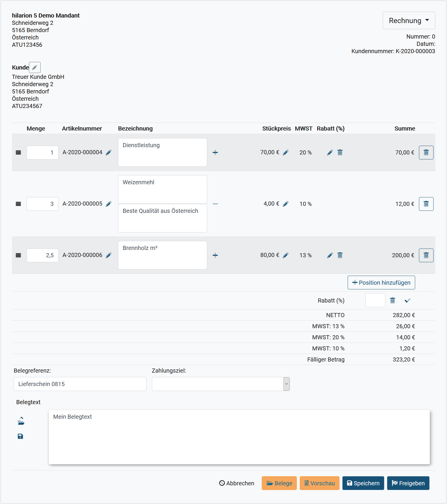447x504 pixels.
Task: Delete the Dienstleistung position
Action: [426, 152]
